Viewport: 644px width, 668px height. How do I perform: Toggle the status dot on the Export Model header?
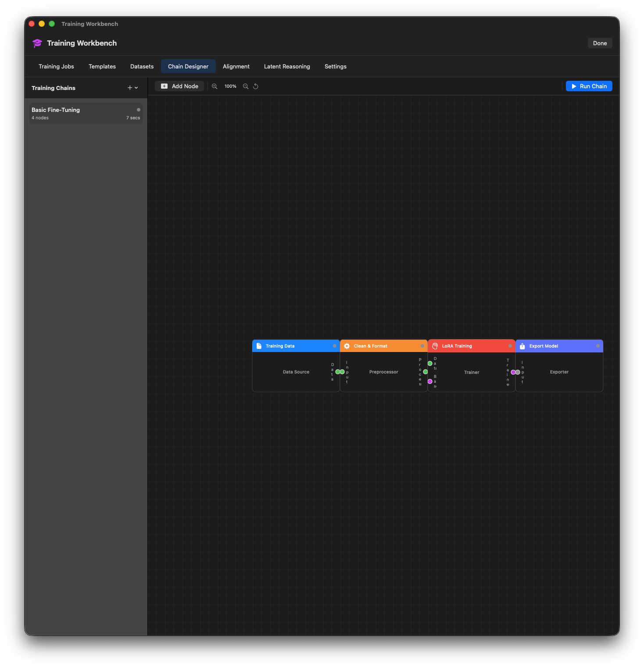598,346
